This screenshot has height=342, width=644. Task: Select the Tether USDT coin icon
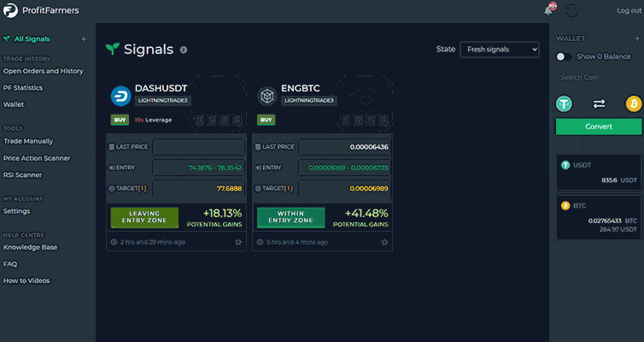[x=564, y=103]
